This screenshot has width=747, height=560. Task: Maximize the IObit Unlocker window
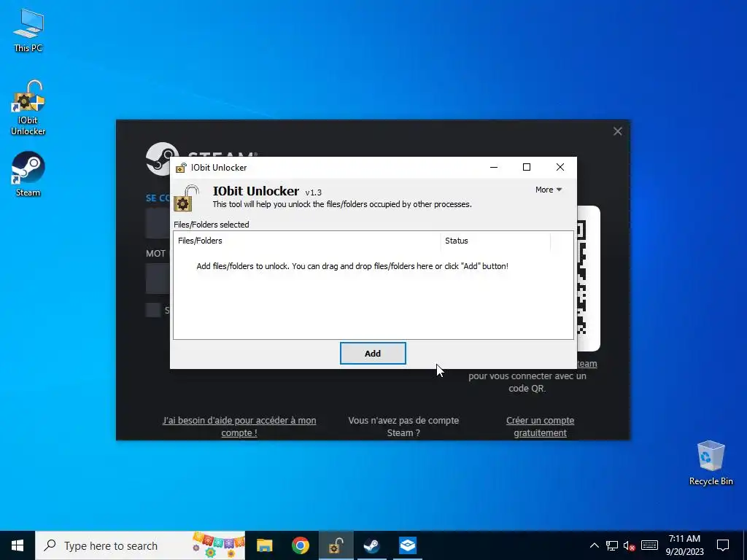click(527, 167)
